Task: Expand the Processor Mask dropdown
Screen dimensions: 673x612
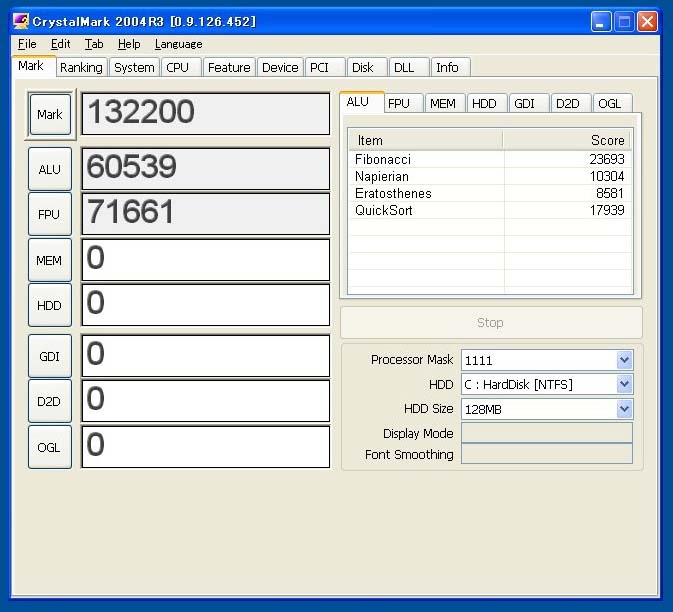Action: coord(624,360)
